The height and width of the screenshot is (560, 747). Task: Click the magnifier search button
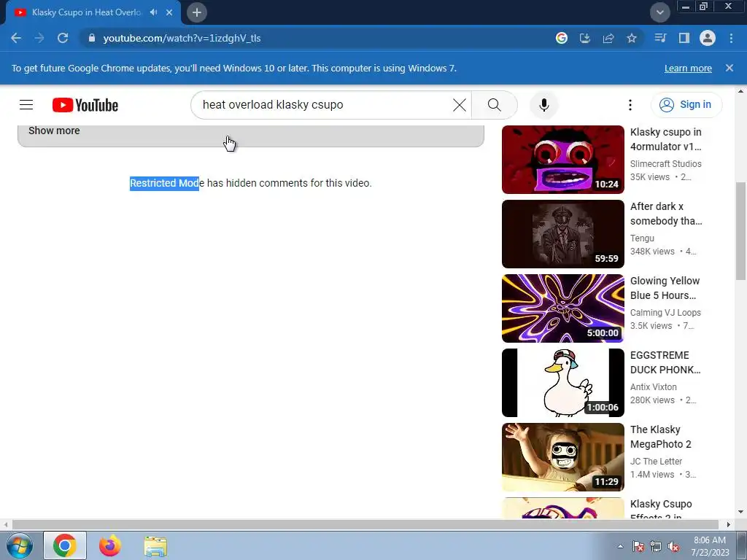coord(495,105)
